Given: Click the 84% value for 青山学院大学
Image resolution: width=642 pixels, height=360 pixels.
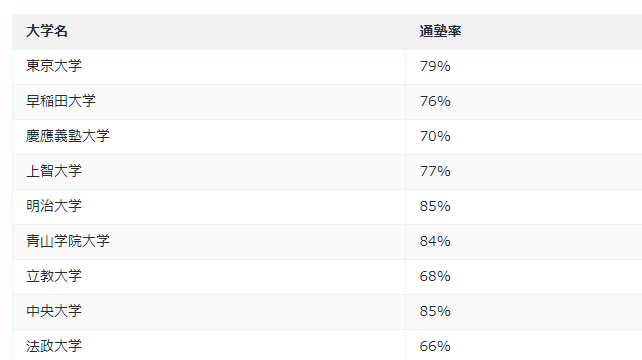Looking at the screenshot, I should [x=435, y=241].
